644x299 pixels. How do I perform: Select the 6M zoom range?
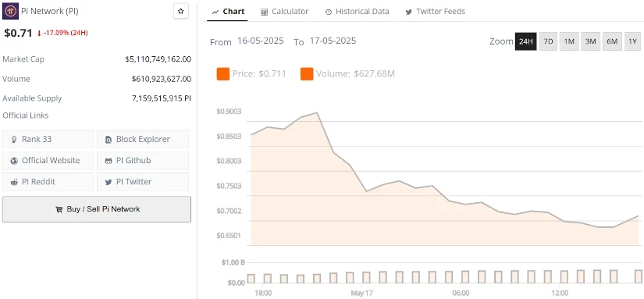[x=612, y=41]
